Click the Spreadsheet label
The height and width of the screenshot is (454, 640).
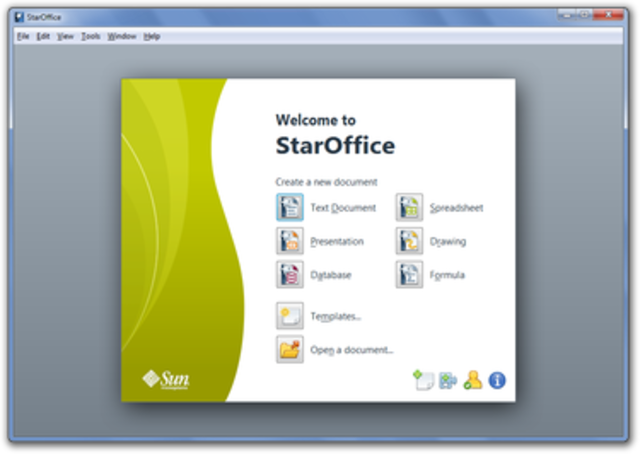point(456,208)
